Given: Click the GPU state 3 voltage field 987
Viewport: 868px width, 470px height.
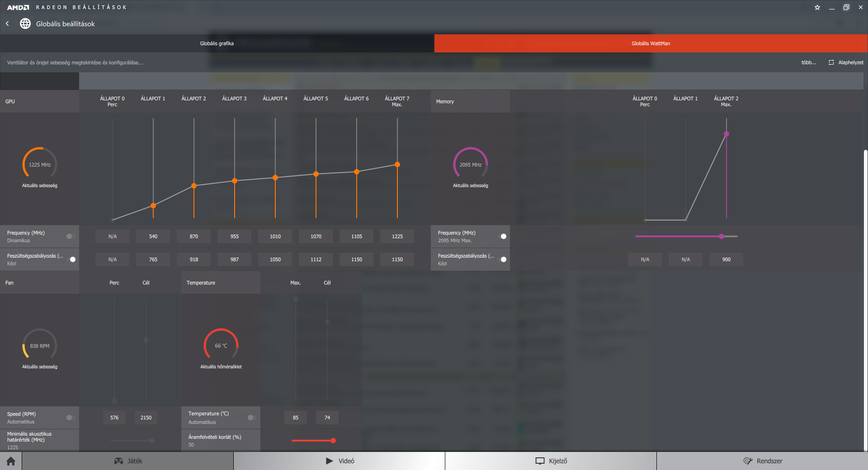Looking at the screenshot, I should tap(235, 259).
